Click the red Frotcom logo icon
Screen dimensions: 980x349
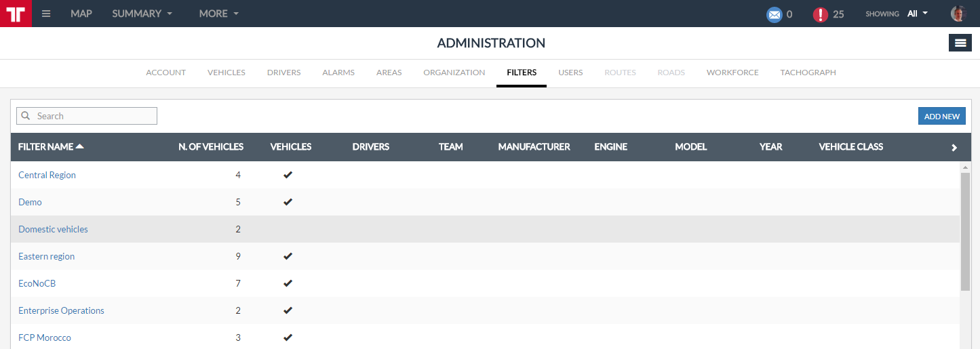[x=16, y=14]
